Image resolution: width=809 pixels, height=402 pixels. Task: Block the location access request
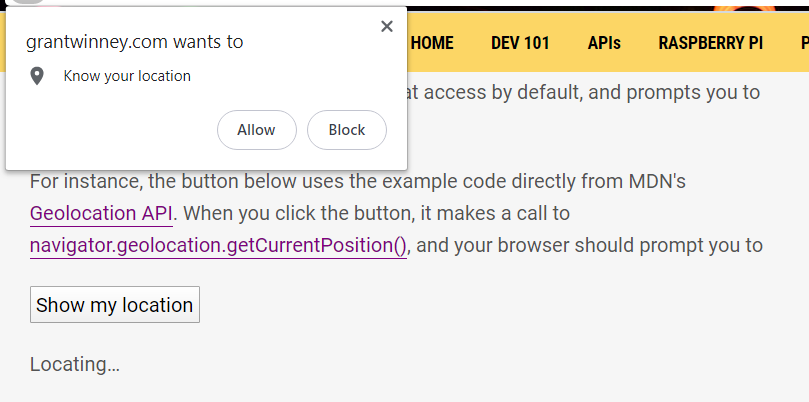(347, 130)
